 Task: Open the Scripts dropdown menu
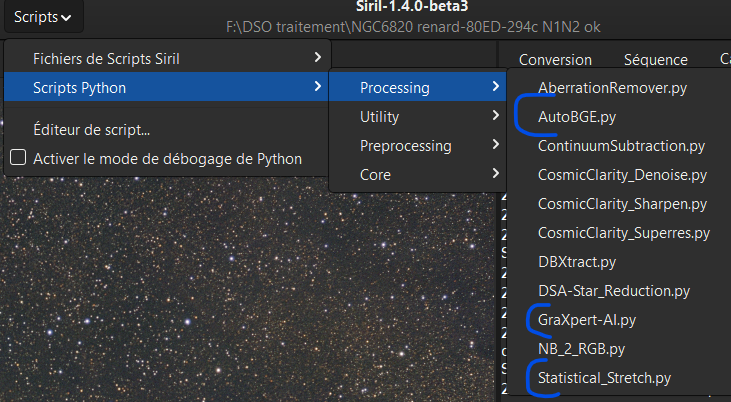[42, 17]
